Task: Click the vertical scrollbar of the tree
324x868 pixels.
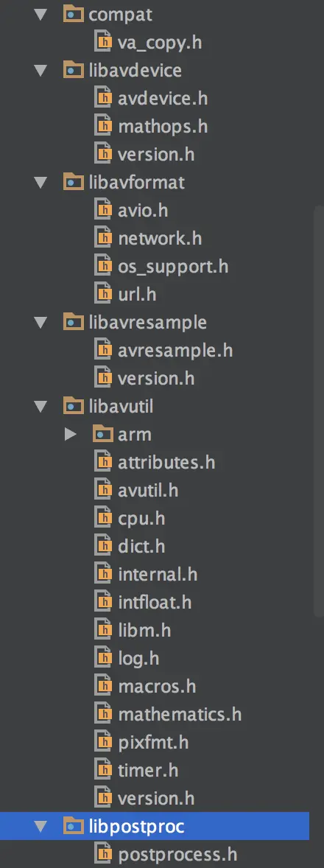Action: pyautogui.click(x=319, y=410)
